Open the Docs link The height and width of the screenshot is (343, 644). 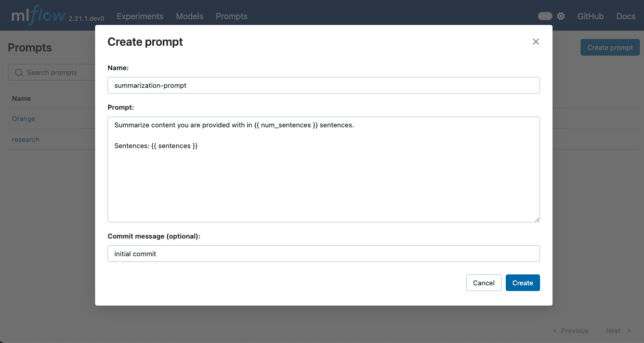625,16
